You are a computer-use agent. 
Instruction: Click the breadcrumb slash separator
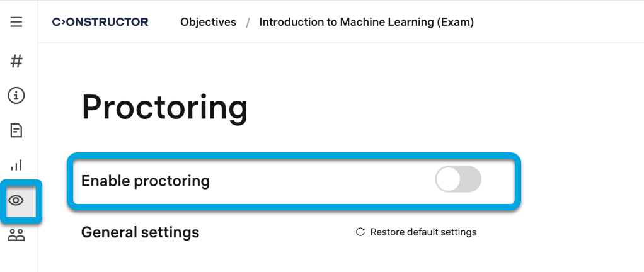(x=248, y=23)
